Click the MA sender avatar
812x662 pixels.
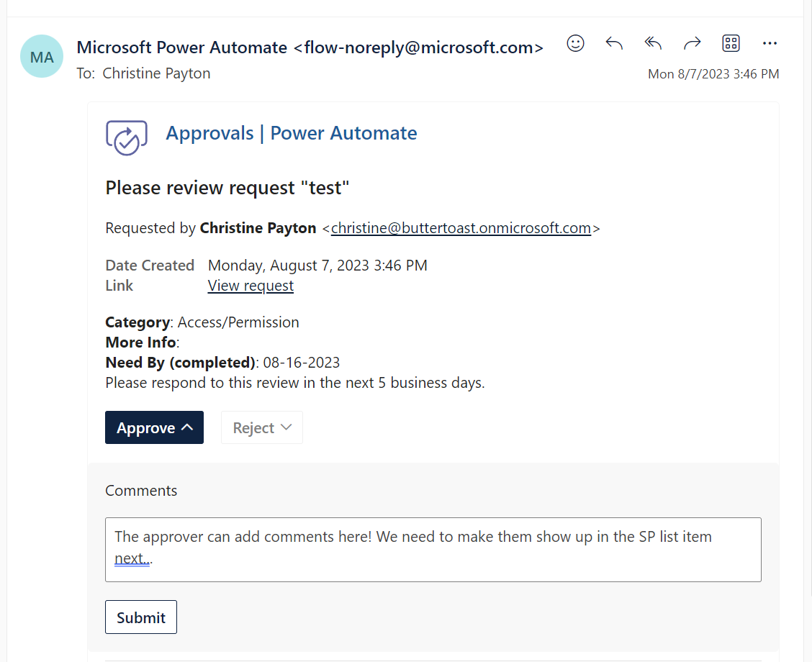click(41, 55)
